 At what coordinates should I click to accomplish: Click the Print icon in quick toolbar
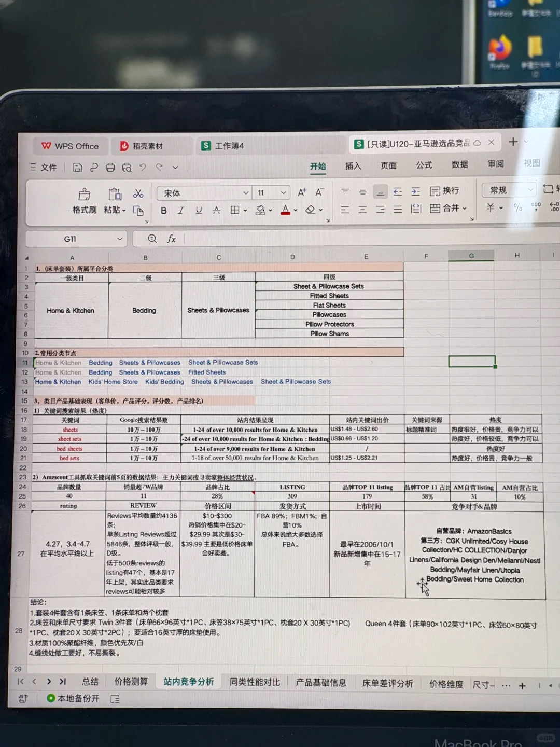(110, 168)
